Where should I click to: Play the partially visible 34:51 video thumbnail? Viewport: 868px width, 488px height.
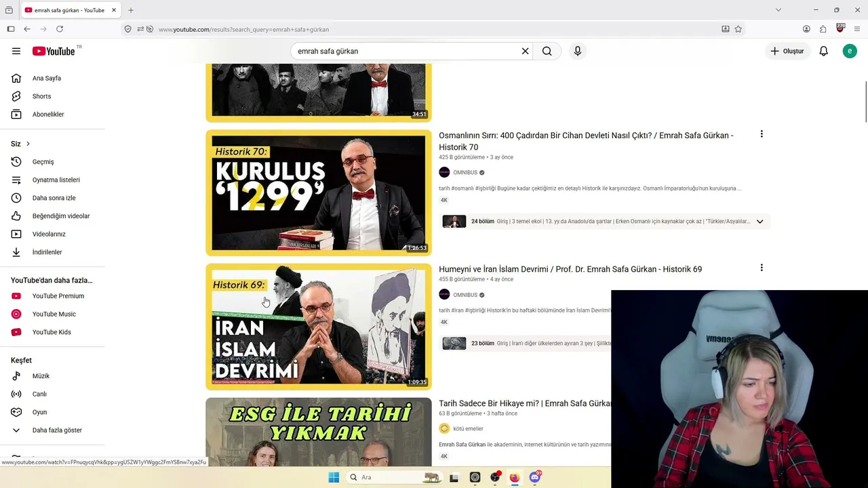tap(319, 93)
